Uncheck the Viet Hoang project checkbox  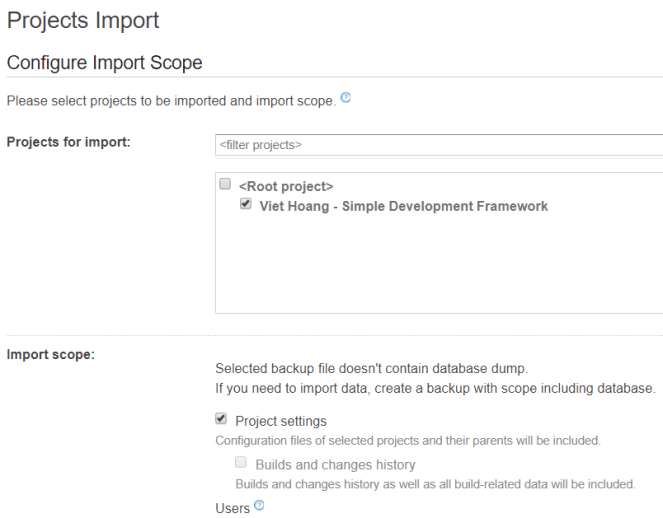(246, 204)
